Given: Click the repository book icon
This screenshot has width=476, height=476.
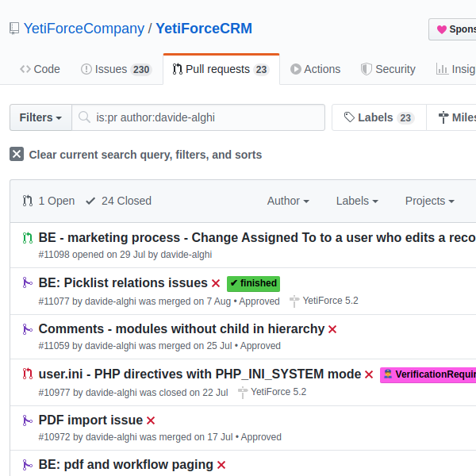Looking at the screenshot, I should pyautogui.click(x=14, y=29).
